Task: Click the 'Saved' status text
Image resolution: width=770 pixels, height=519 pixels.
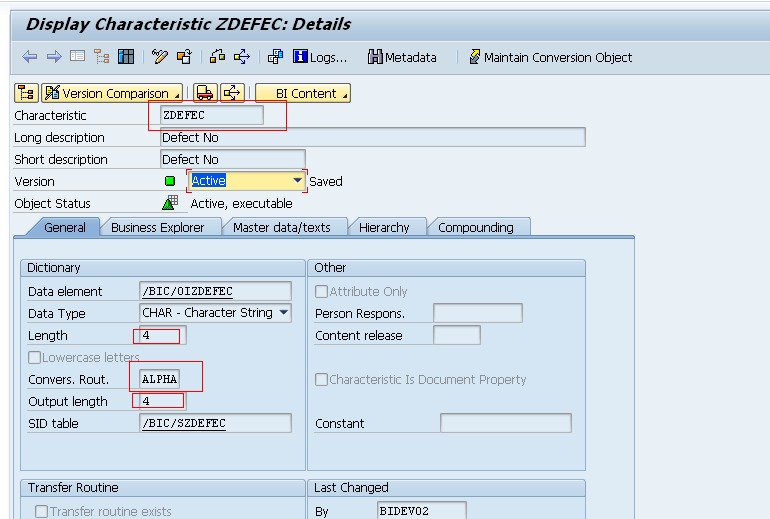Action: 326,182
